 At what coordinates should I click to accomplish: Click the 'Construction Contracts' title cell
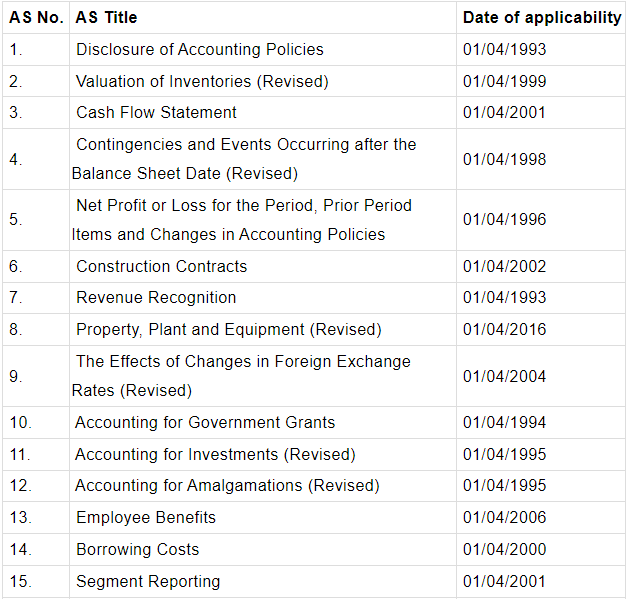click(162, 266)
